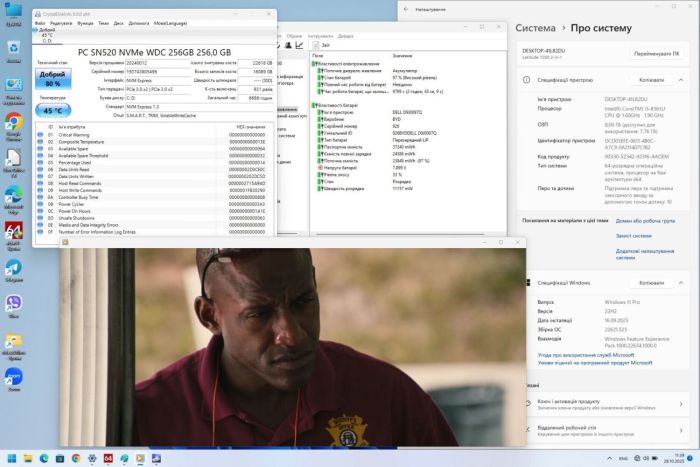
Task: Open the taskbar battery and volume flyout
Action: [x=646, y=459]
